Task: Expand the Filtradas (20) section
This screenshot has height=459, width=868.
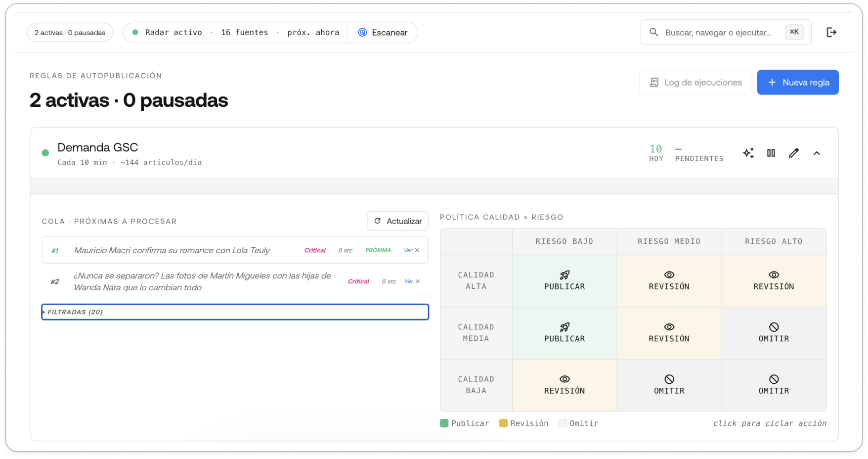Action: click(x=235, y=312)
